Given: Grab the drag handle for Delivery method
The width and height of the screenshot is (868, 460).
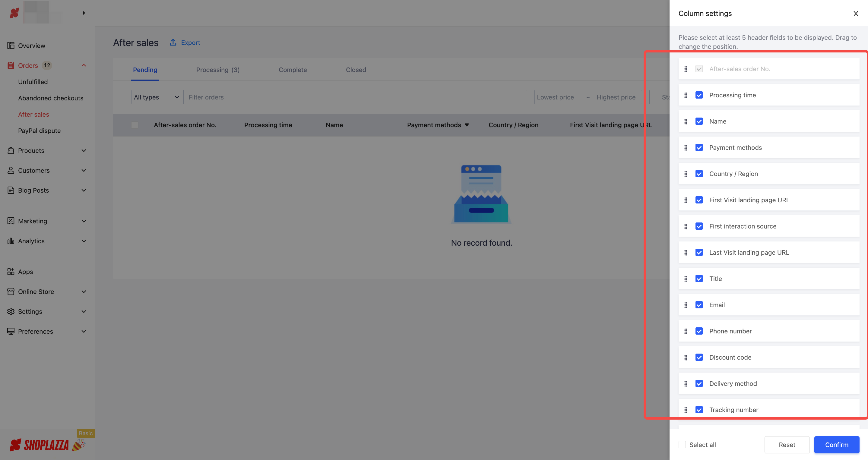Looking at the screenshot, I should [x=686, y=384].
